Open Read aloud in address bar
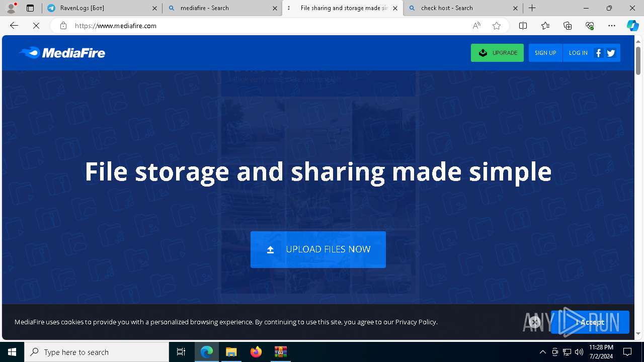This screenshot has width=644, height=362. click(476, 26)
